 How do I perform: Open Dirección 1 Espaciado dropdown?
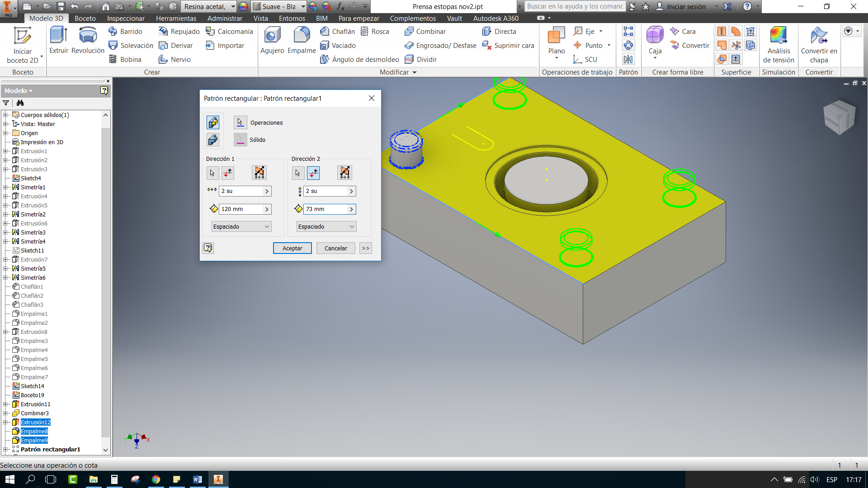point(241,227)
